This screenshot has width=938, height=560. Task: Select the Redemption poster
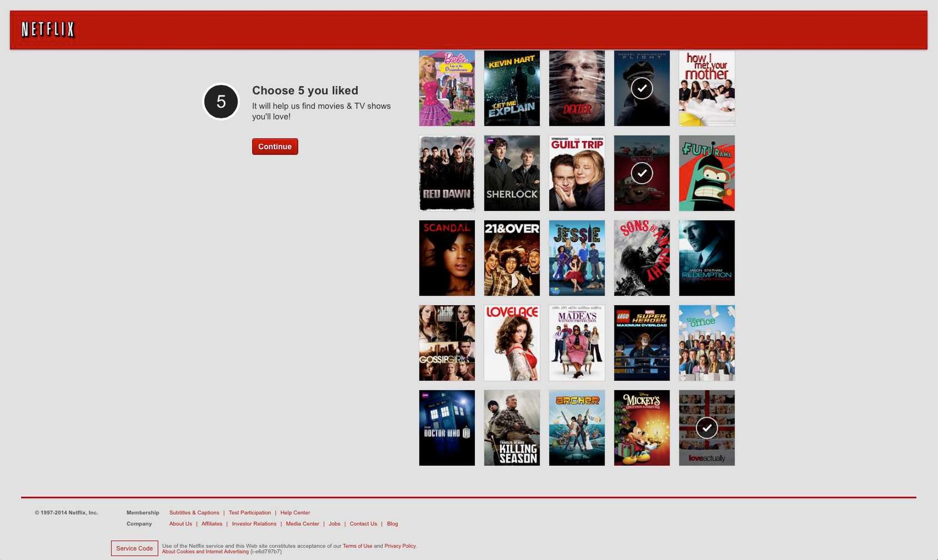[x=707, y=258]
